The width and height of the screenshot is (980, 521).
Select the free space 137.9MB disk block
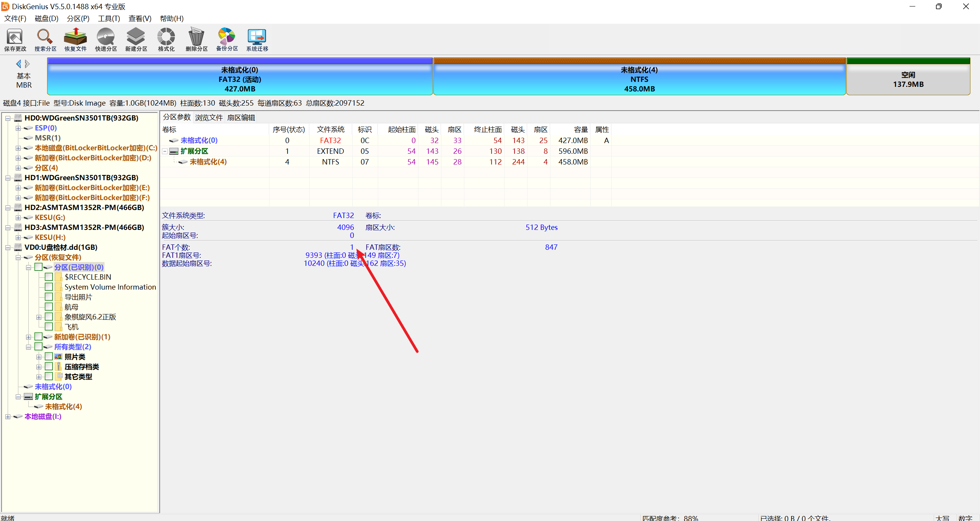(x=908, y=79)
